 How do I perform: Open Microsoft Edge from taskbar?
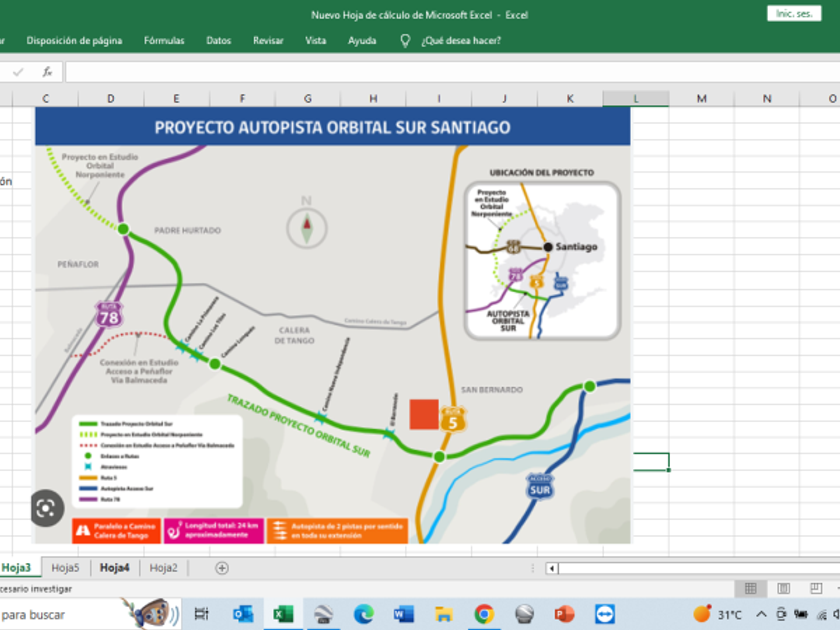[x=363, y=614]
